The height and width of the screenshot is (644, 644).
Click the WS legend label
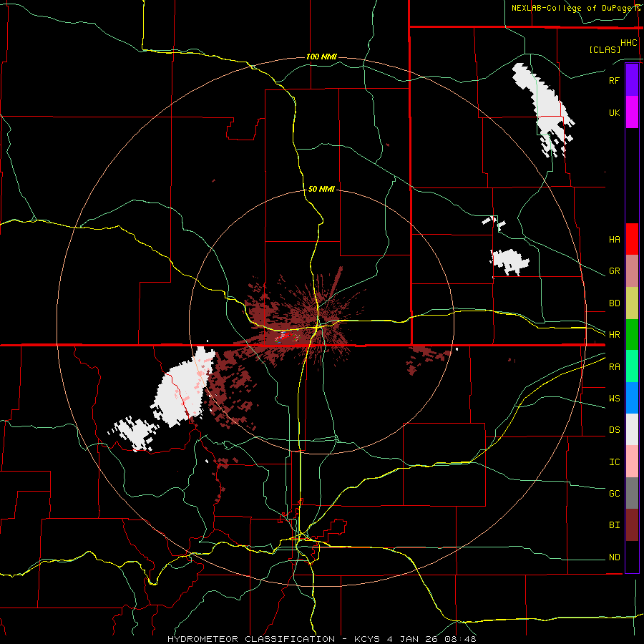pyautogui.click(x=615, y=399)
